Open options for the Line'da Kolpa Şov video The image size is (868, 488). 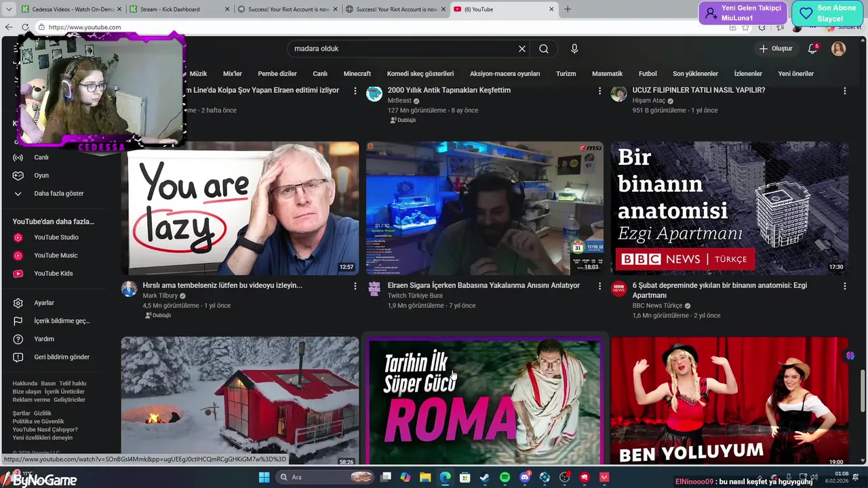355,91
